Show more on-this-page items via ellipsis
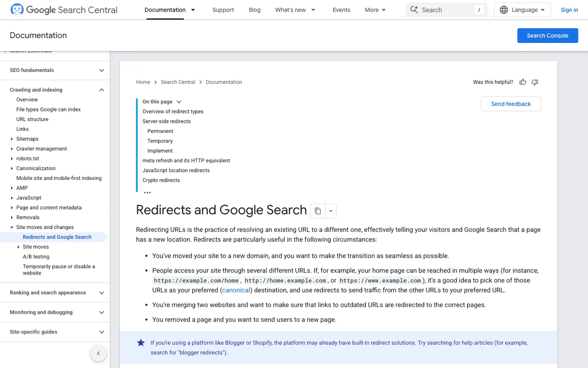 pyautogui.click(x=147, y=193)
